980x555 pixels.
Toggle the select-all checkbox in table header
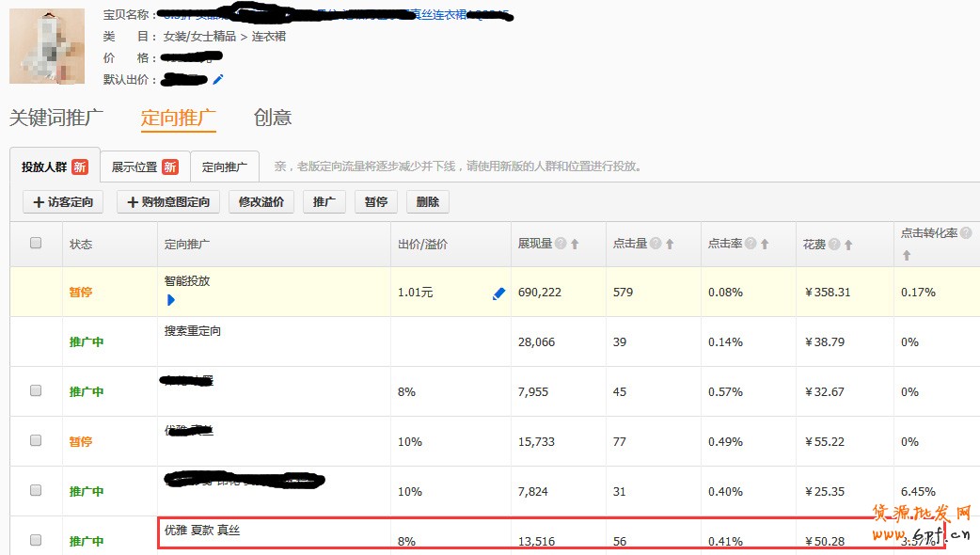(36, 243)
